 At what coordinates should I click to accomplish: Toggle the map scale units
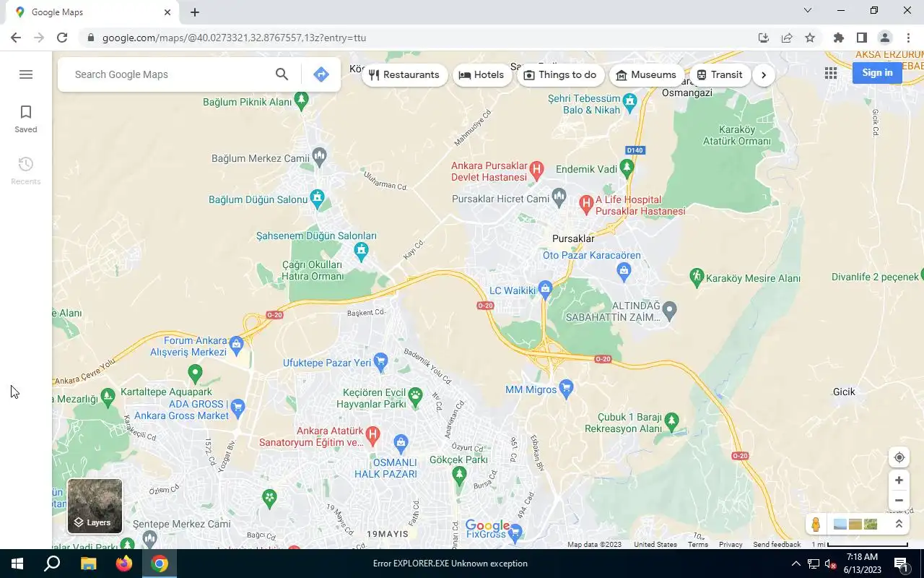tap(860, 545)
